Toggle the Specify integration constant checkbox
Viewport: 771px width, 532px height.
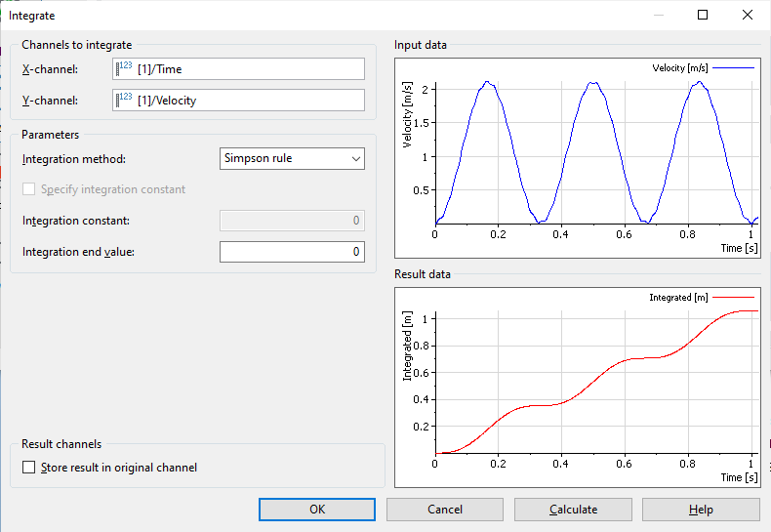coord(29,189)
